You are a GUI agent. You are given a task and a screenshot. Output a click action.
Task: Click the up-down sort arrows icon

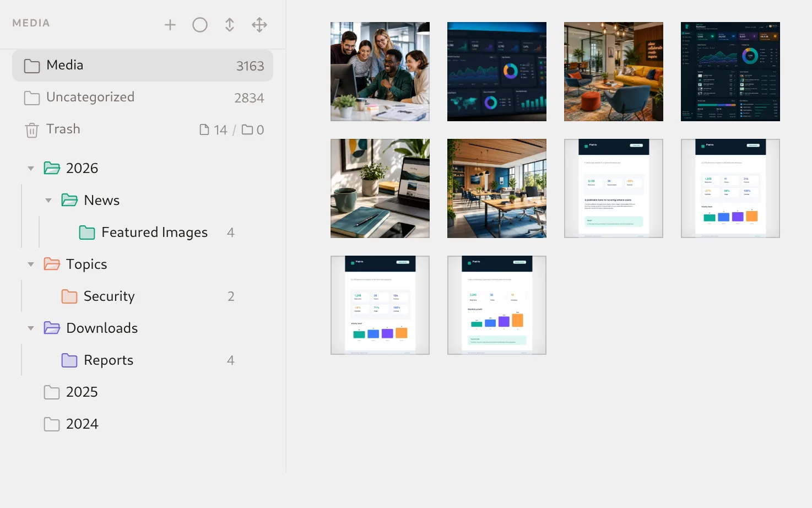point(230,25)
